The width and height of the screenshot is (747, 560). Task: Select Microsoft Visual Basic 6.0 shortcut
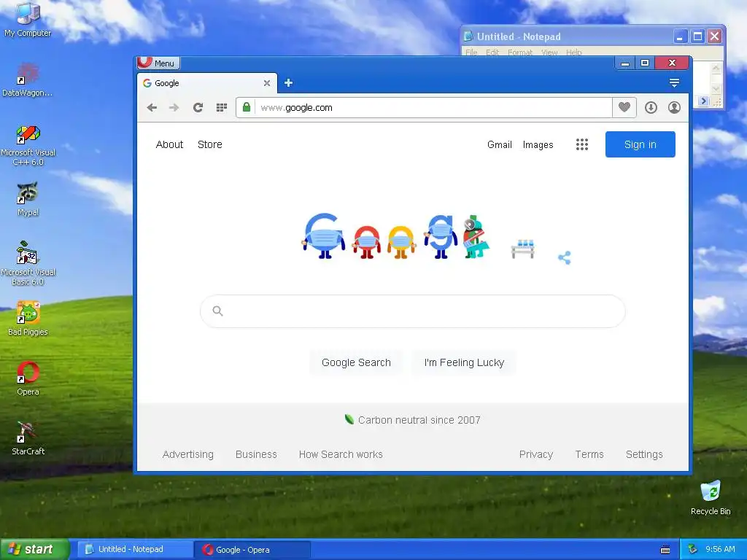[28, 263]
